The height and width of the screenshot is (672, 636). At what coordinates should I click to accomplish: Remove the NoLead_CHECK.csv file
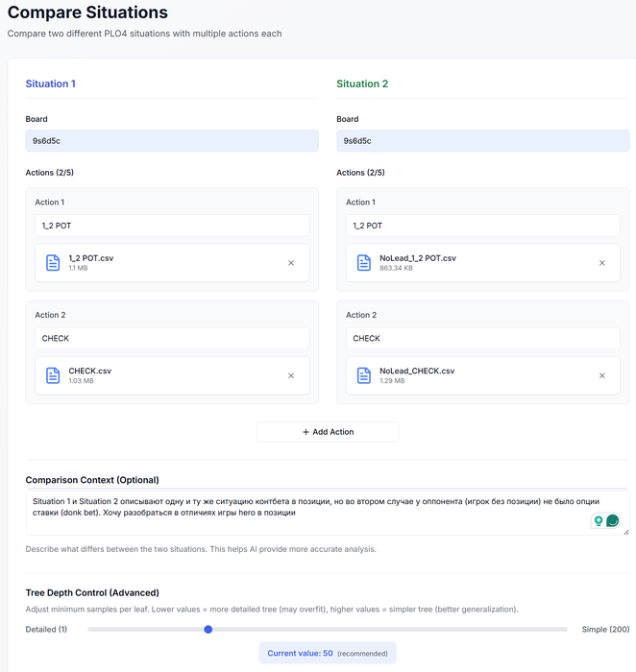coord(602,375)
